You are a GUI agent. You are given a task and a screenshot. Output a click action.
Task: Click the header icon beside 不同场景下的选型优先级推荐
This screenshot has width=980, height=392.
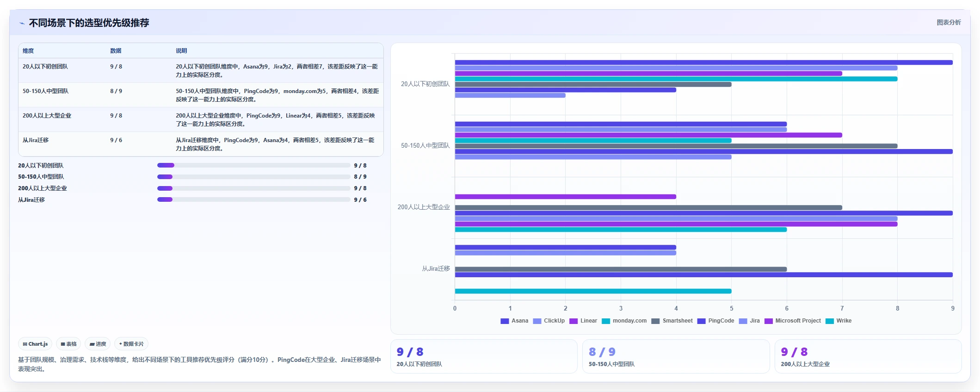(x=22, y=23)
